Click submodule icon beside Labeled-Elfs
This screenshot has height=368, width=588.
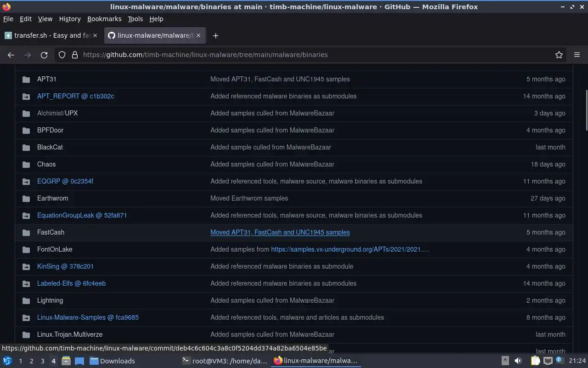click(26, 284)
